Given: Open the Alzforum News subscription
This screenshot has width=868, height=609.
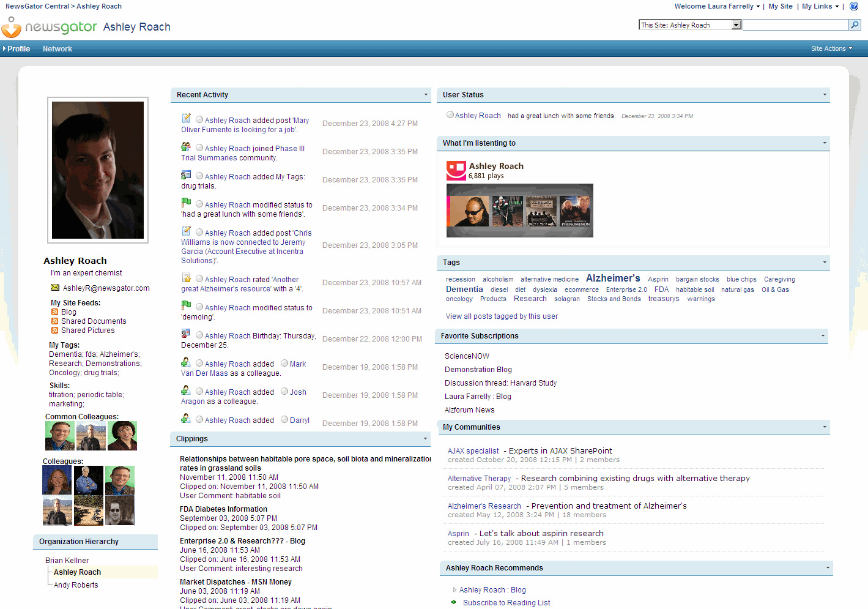Looking at the screenshot, I should pyautogui.click(x=469, y=410).
